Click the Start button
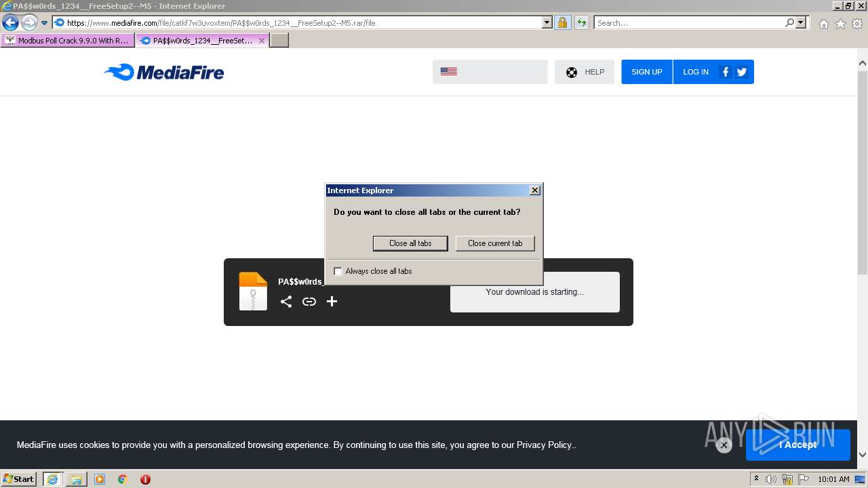The height and width of the screenshot is (488, 868). coord(19,479)
